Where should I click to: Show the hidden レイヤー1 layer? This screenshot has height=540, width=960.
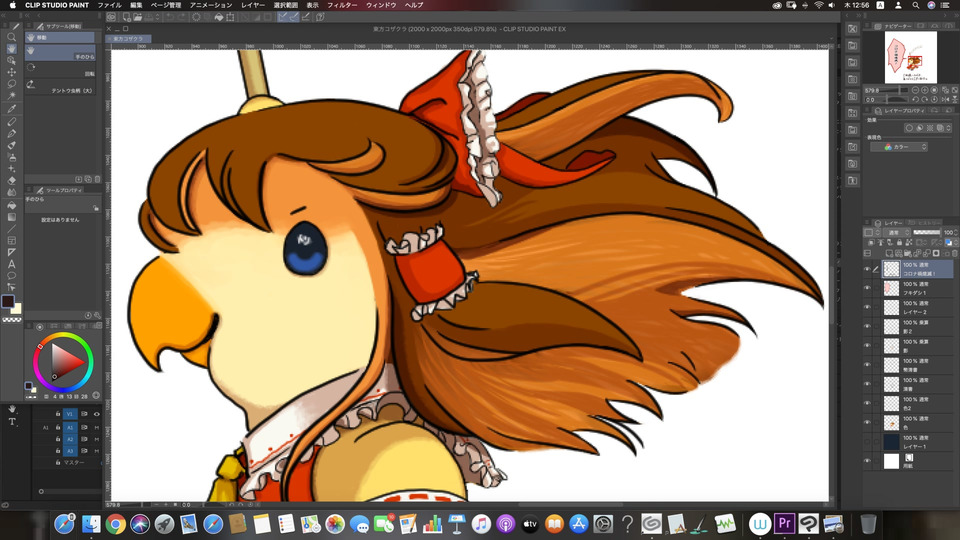coord(867,441)
